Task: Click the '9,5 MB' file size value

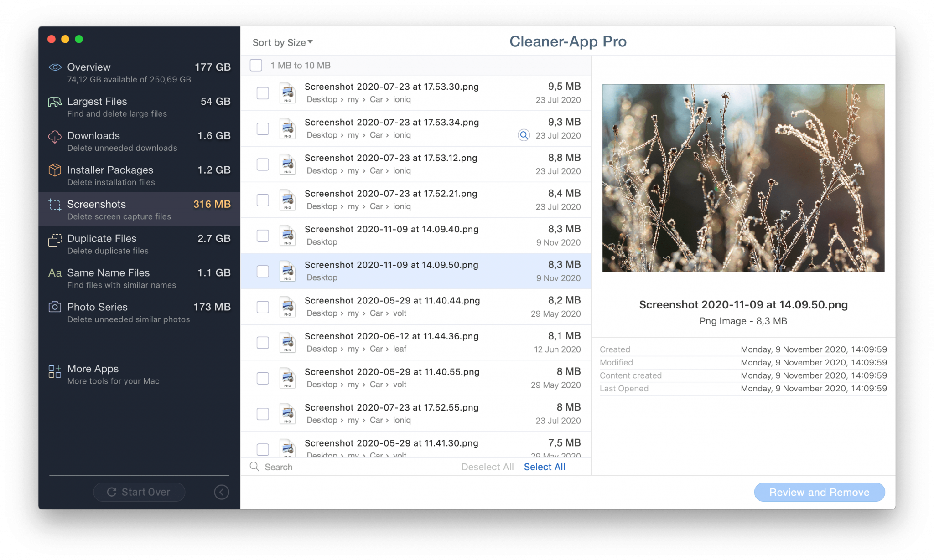Action: (x=564, y=87)
